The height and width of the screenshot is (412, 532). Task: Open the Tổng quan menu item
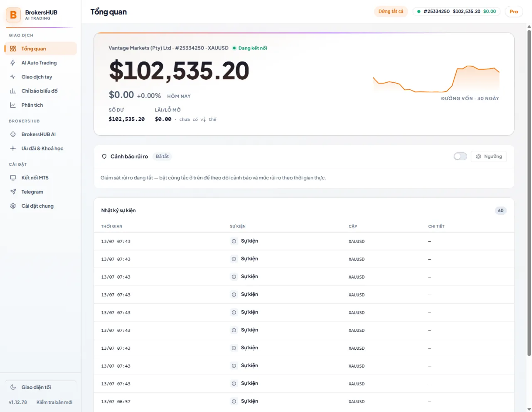click(x=41, y=49)
